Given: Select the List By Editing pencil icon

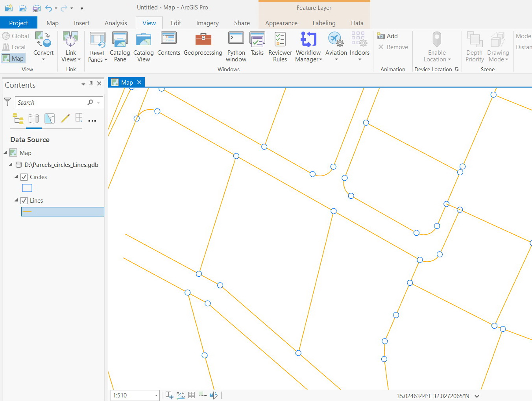Looking at the screenshot, I should coord(65,118).
